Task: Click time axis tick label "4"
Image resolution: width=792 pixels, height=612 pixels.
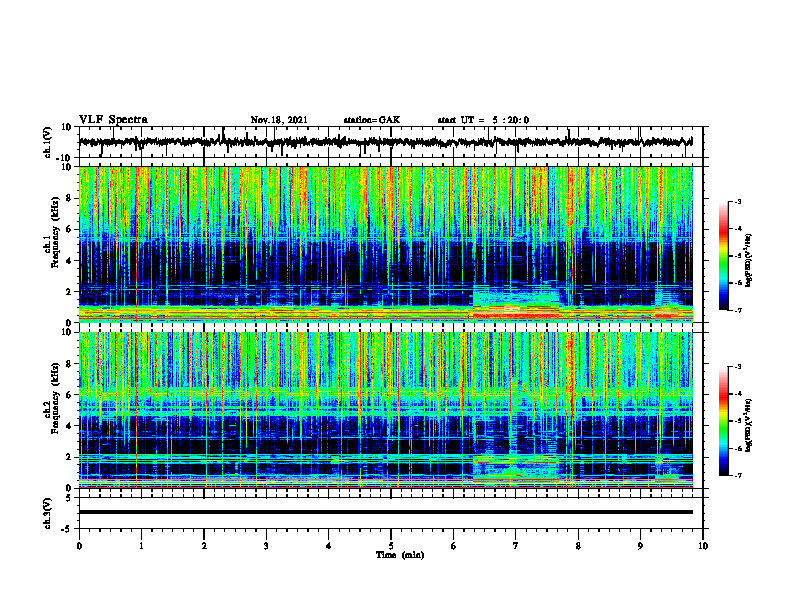Action: point(329,546)
